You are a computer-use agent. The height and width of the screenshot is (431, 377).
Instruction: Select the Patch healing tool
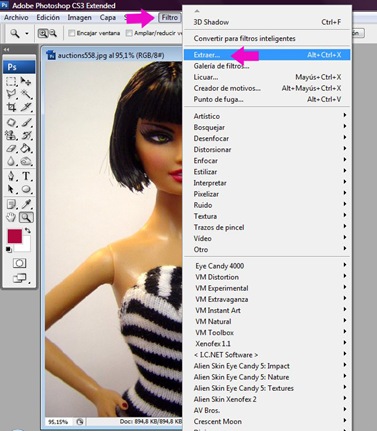(x=11, y=122)
